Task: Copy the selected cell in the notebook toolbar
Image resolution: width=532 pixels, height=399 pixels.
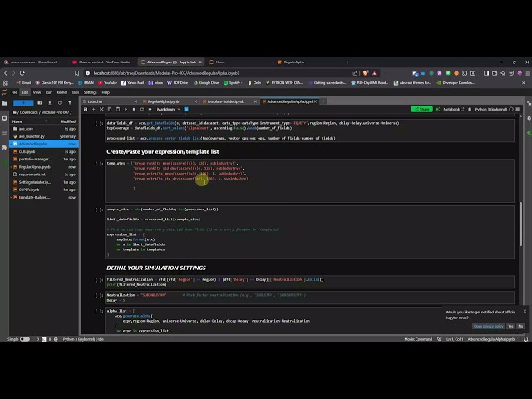Action: pyautogui.click(x=110, y=109)
